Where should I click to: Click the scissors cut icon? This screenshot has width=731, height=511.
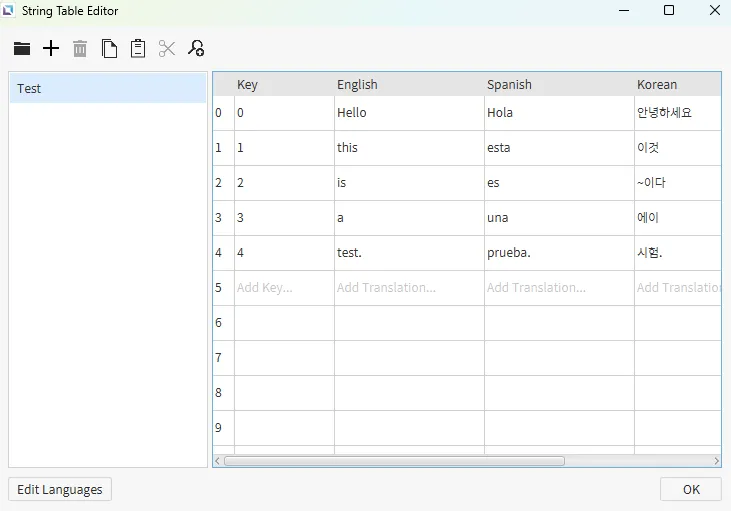click(167, 48)
